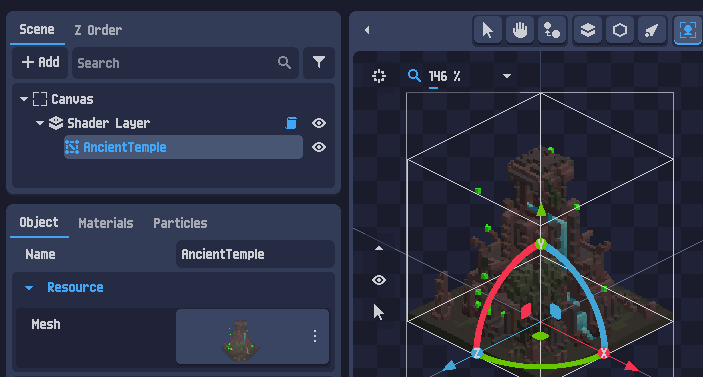Image resolution: width=703 pixels, height=377 pixels.
Task: Click the search magnifier icon in Scene panel
Action: tap(284, 62)
